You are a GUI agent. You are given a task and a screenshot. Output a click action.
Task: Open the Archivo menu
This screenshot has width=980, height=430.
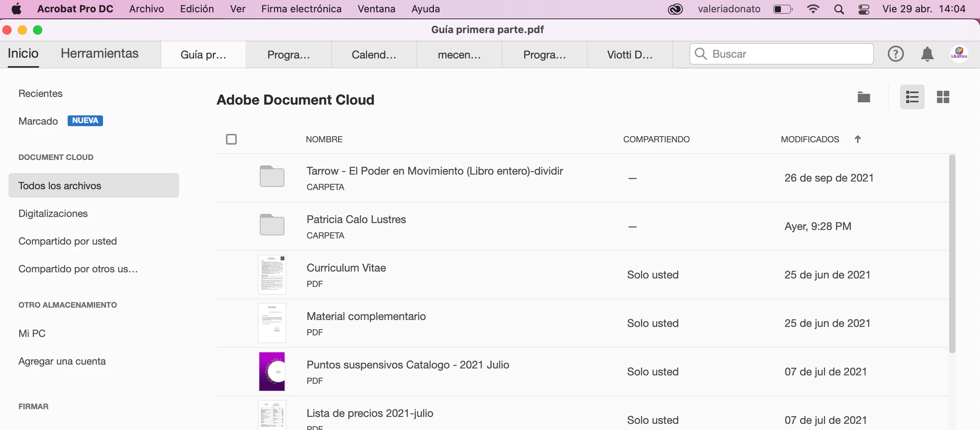[146, 9]
